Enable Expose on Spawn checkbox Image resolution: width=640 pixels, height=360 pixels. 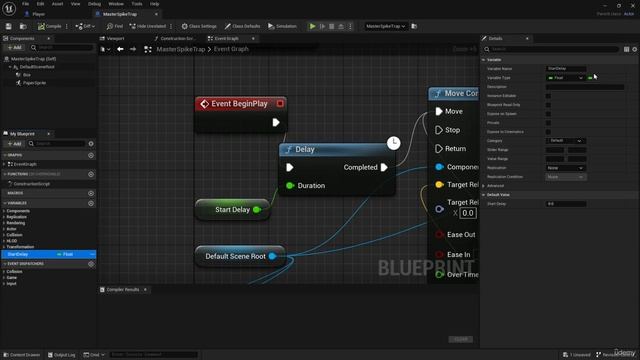[x=548, y=114]
